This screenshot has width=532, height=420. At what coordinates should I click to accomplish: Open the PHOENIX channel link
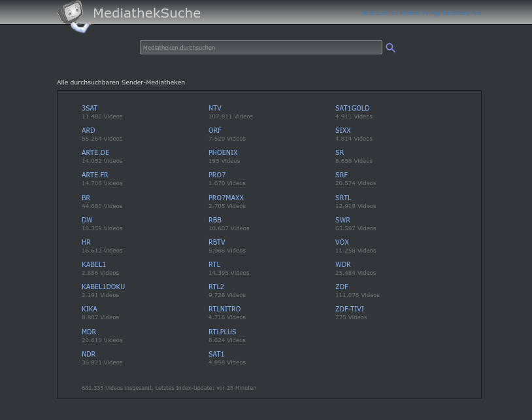pyautogui.click(x=223, y=152)
